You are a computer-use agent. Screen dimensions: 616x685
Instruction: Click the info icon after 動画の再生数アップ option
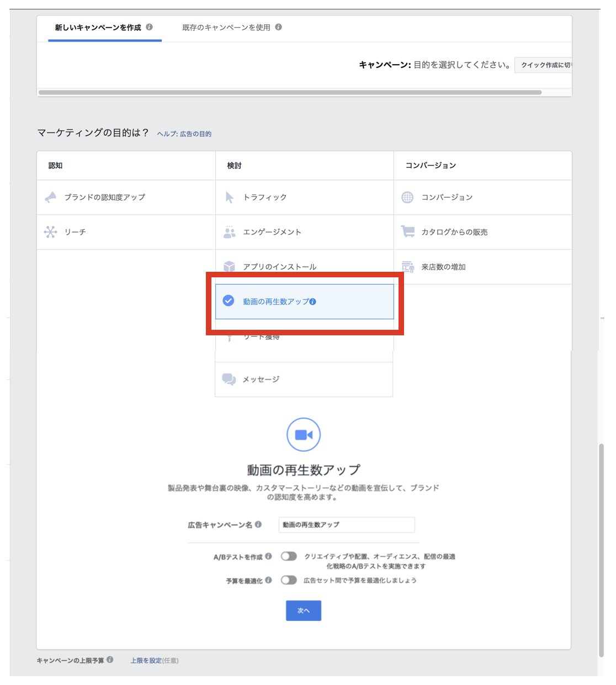click(x=313, y=302)
